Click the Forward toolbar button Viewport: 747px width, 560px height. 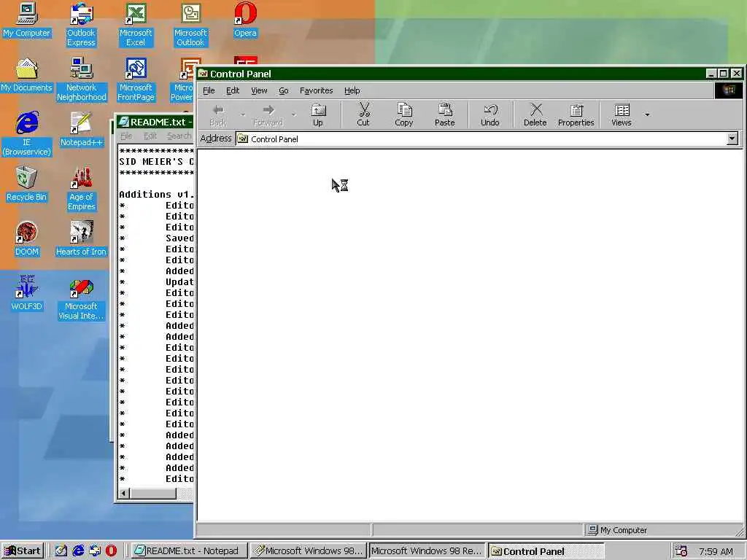pos(268,115)
